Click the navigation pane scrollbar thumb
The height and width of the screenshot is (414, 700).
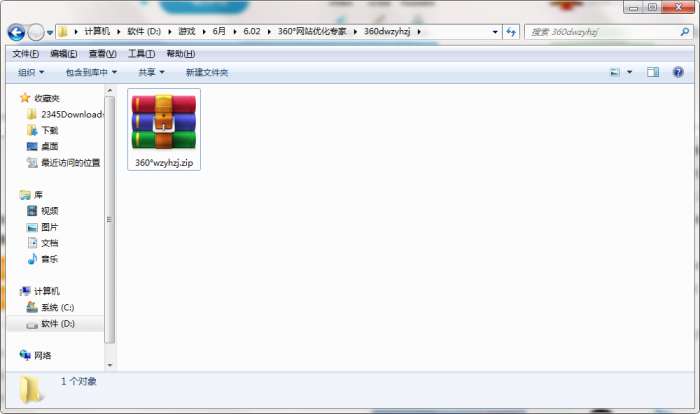click(110, 219)
